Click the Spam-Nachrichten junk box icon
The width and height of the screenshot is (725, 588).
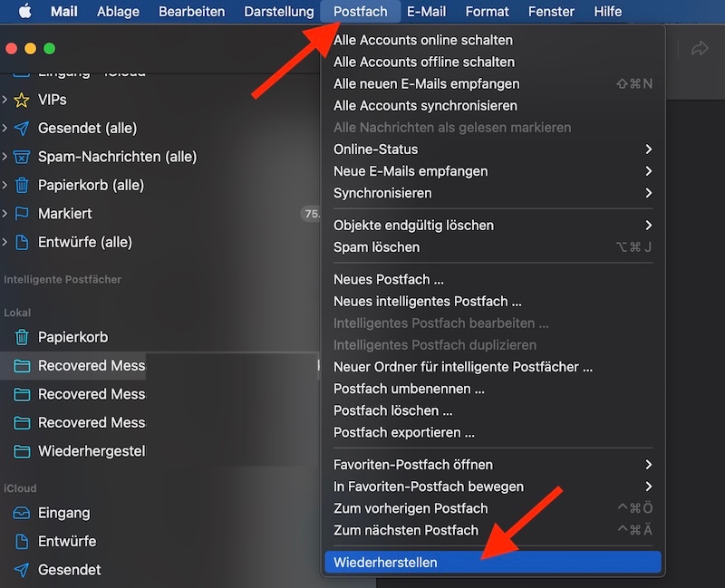[x=22, y=157]
